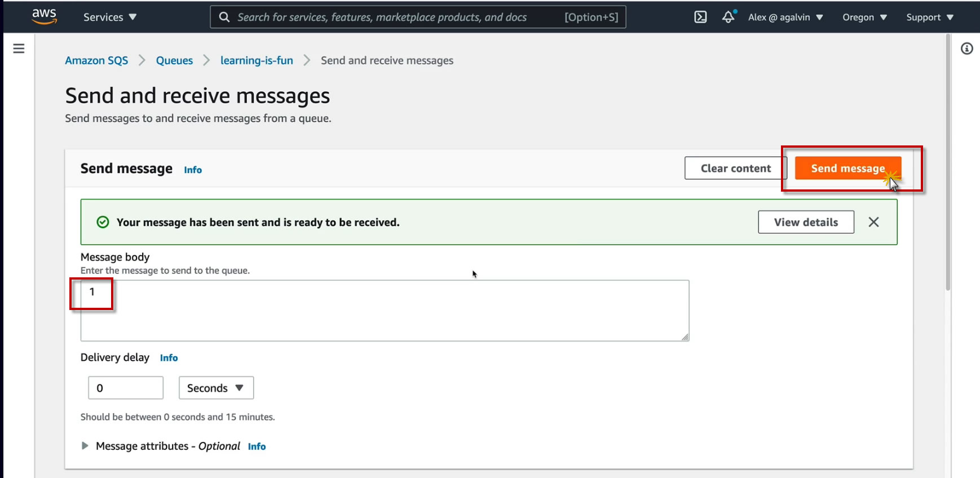The width and height of the screenshot is (980, 478).
Task: Click the Delivery delay number field
Action: 126,388
